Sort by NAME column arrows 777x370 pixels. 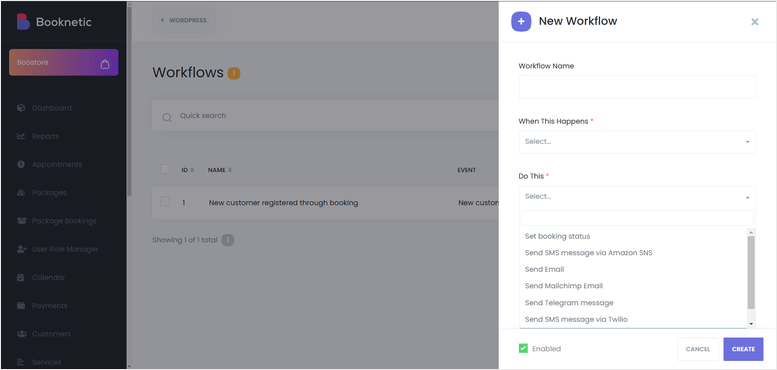pyautogui.click(x=230, y=170)
